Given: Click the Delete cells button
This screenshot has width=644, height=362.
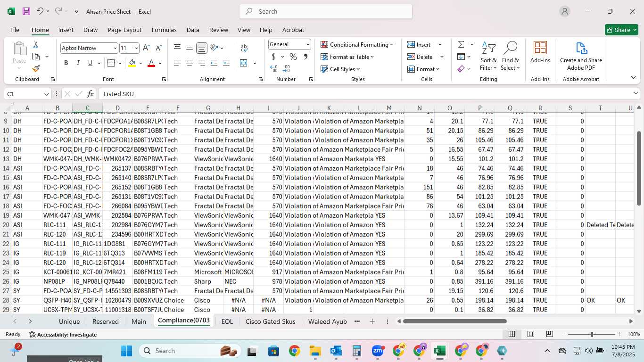Looking at the screenshot, I should click(x=421, y=57).
